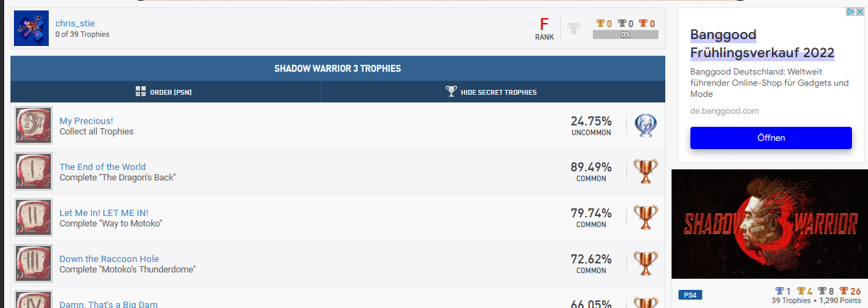The height and width of the screenshot is (308, 868).
Task: Click bronze trophy count of 26 under cover
Action: click(x=851, y=291)
